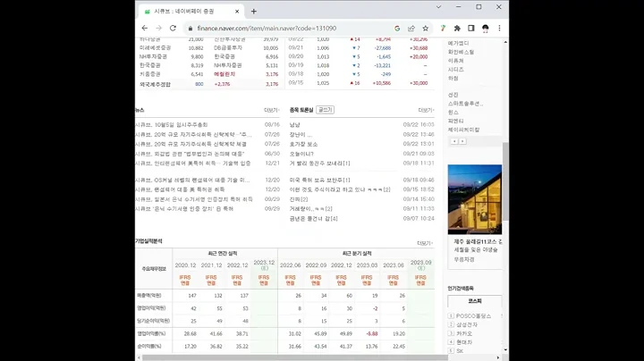Click the Google icon in the address bar
644x361 pixels.
pos(397,29)
